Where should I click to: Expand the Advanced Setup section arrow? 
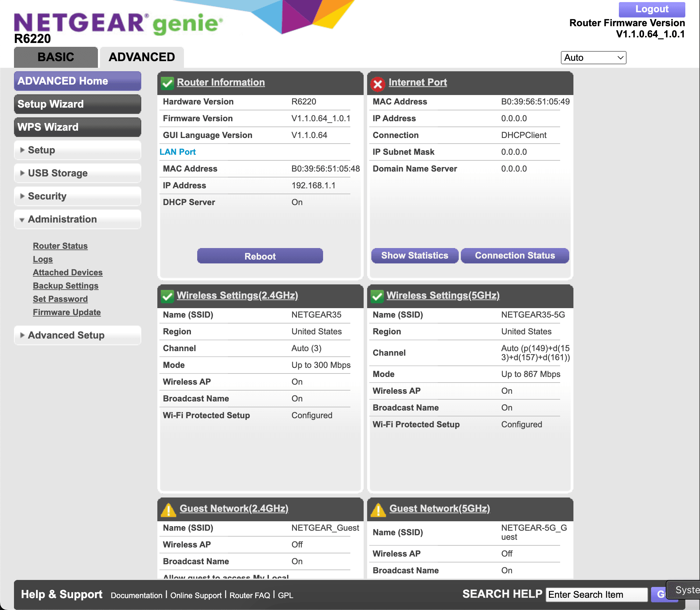(x=22, y=335)
